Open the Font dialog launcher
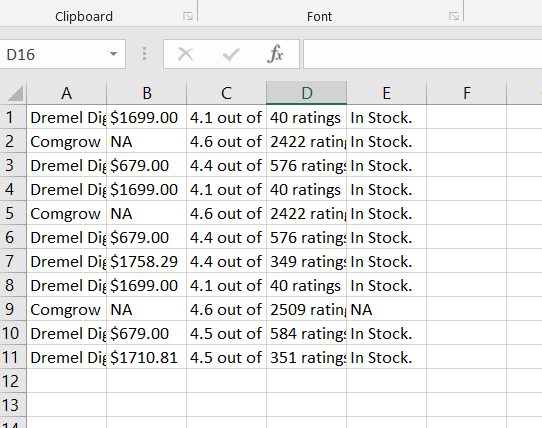This screenshot has height=428, width=542. 454,16
